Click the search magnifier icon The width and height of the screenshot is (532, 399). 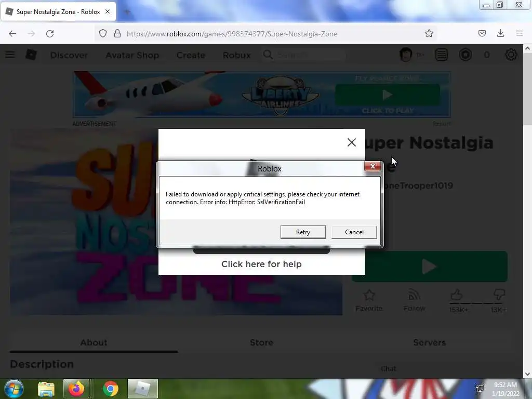point(268,55)
